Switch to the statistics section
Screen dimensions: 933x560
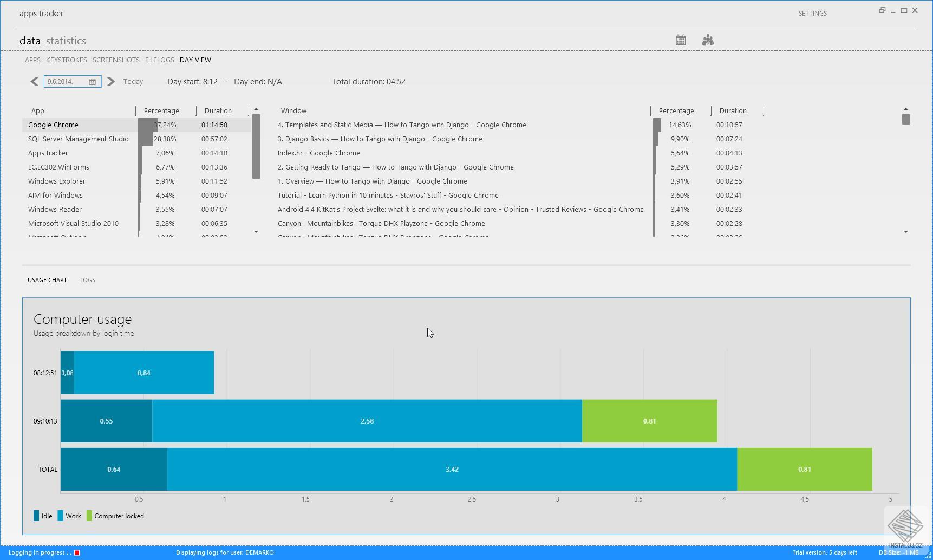coord(66,41)
